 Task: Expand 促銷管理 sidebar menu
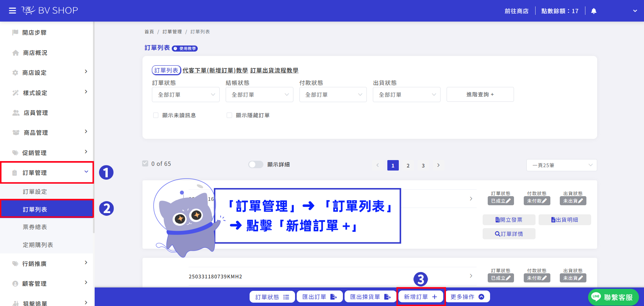[x=46, y=153]
